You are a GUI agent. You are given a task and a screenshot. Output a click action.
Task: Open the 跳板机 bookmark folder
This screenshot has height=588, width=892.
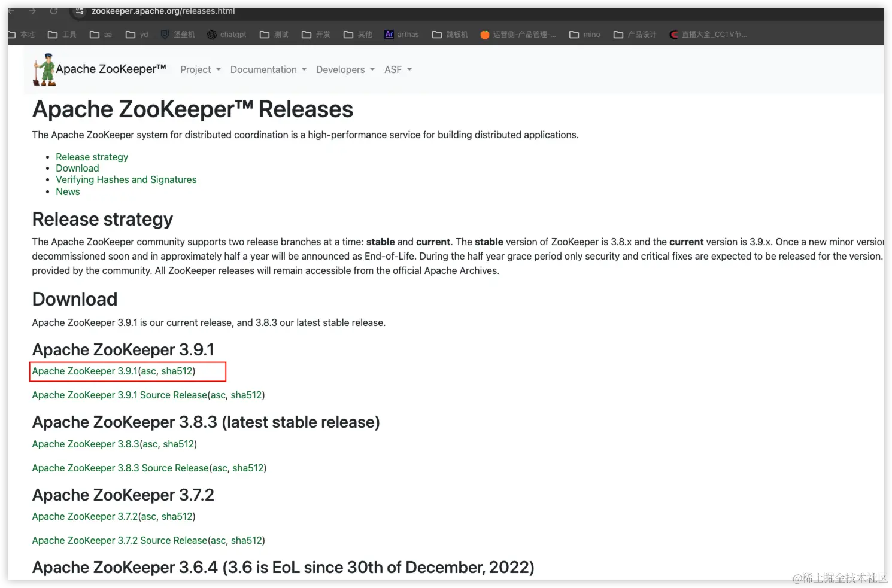450,35
